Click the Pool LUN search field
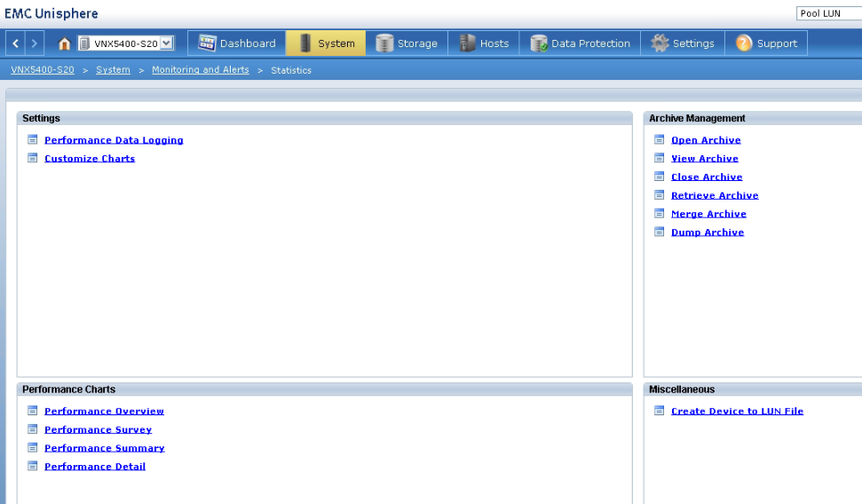862x504 pixels. click(828, 13)
